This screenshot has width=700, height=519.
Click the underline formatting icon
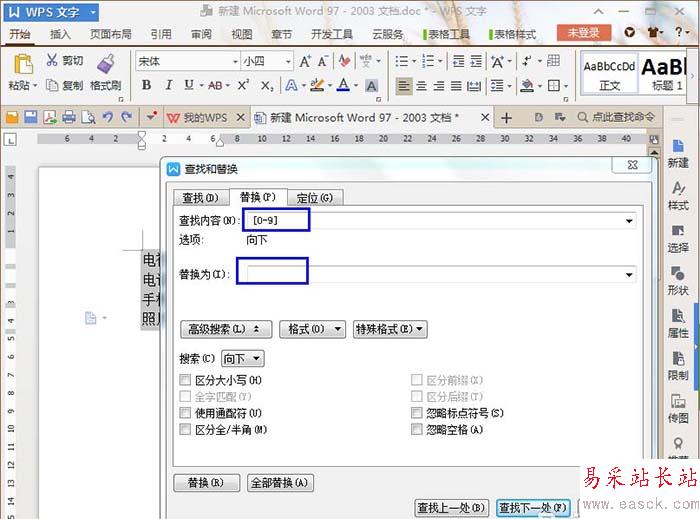189,85
